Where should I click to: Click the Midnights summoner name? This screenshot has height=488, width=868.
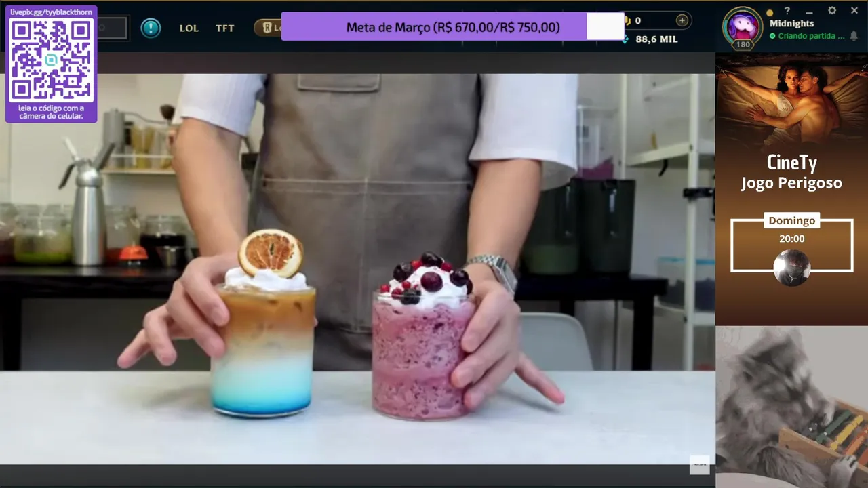pyautogui.click(x=791, y=24)
